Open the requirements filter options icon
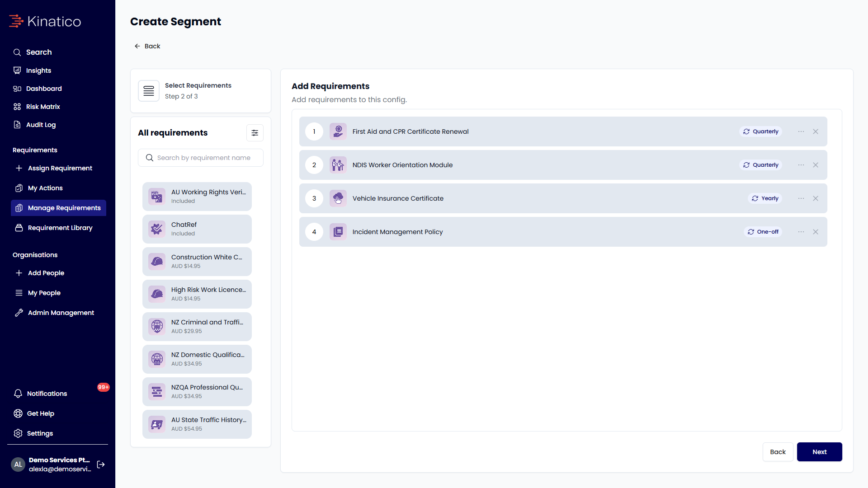 pyautogui.click(x=255, y=133)
